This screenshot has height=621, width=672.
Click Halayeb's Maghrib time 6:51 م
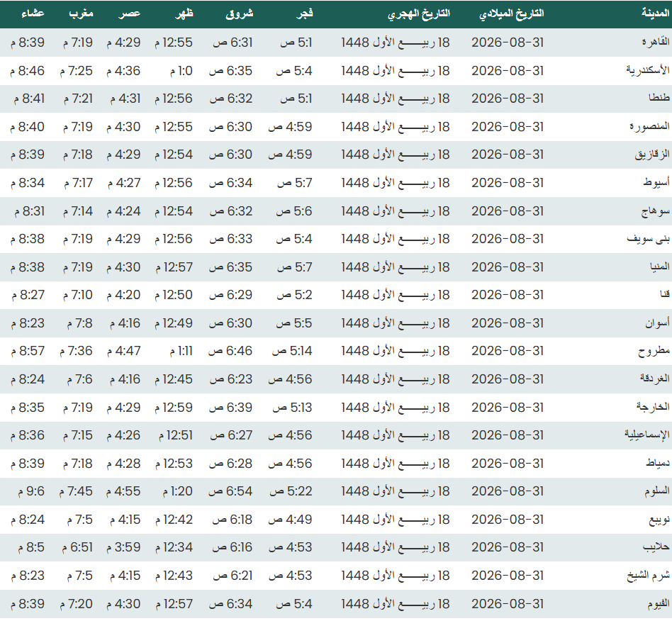(77, 548)
